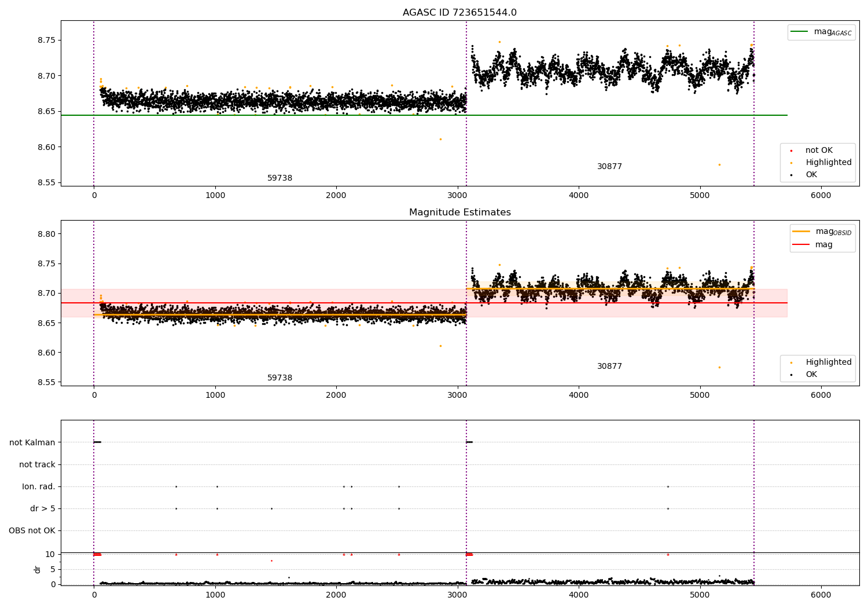
Task: Click the '30877' annotation in Magnitude Estimates plot
Action: 609,367
